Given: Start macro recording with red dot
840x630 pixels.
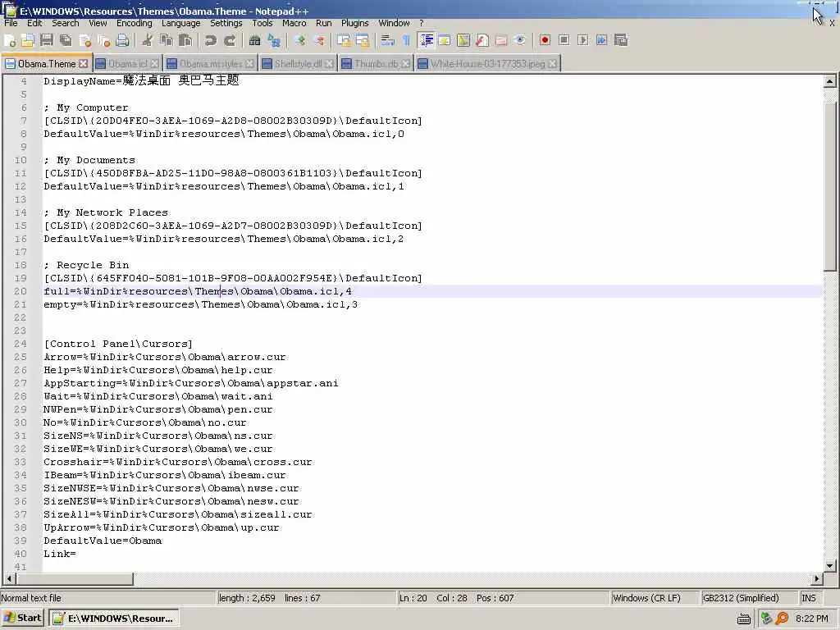Looking at the screenshot, I should point(545,40).
